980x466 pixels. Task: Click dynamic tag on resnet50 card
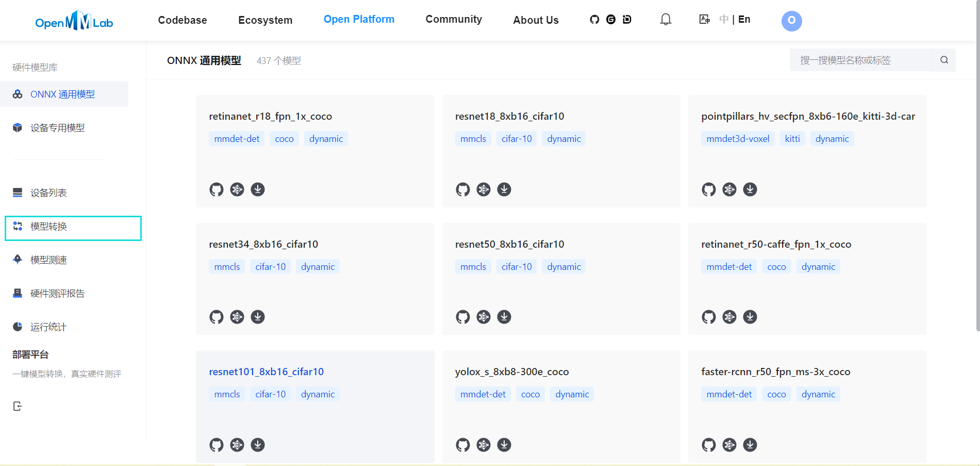point(564,267)
